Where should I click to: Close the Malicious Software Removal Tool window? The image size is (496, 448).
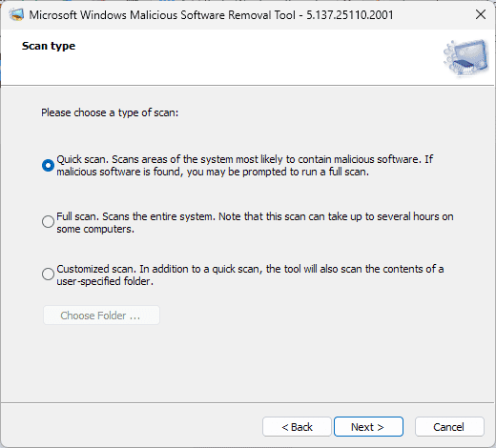click(x=481, y=14)
